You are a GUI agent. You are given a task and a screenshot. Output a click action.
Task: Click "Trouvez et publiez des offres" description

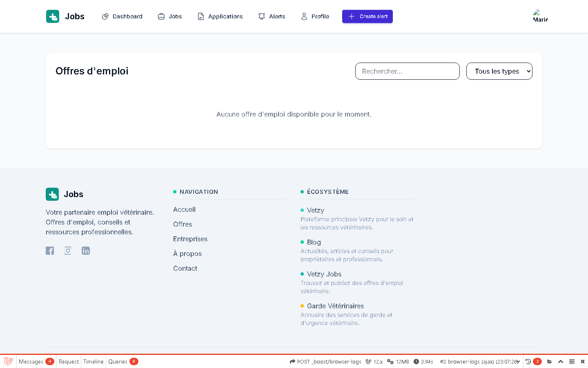point(352,287)
